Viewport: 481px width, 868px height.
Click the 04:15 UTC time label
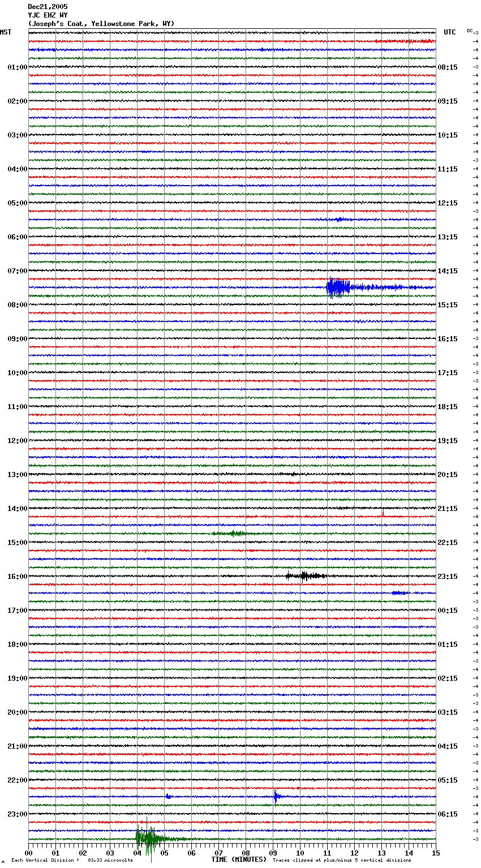click(448, 746)
